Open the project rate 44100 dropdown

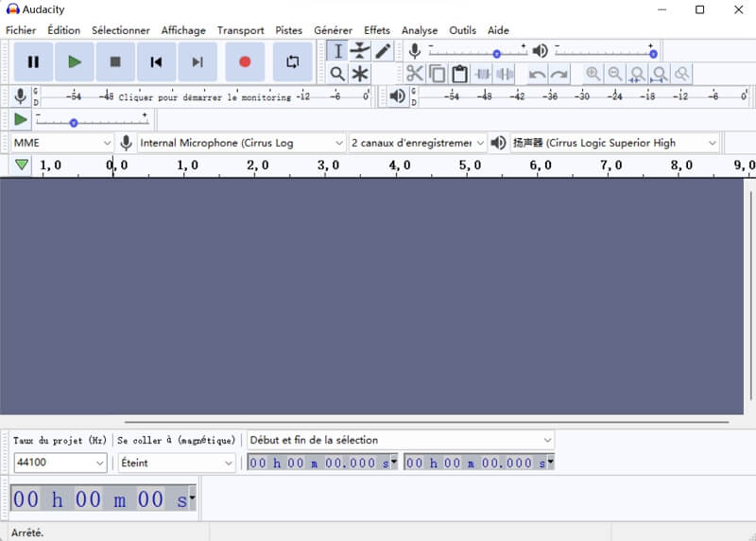click(60, 462)
